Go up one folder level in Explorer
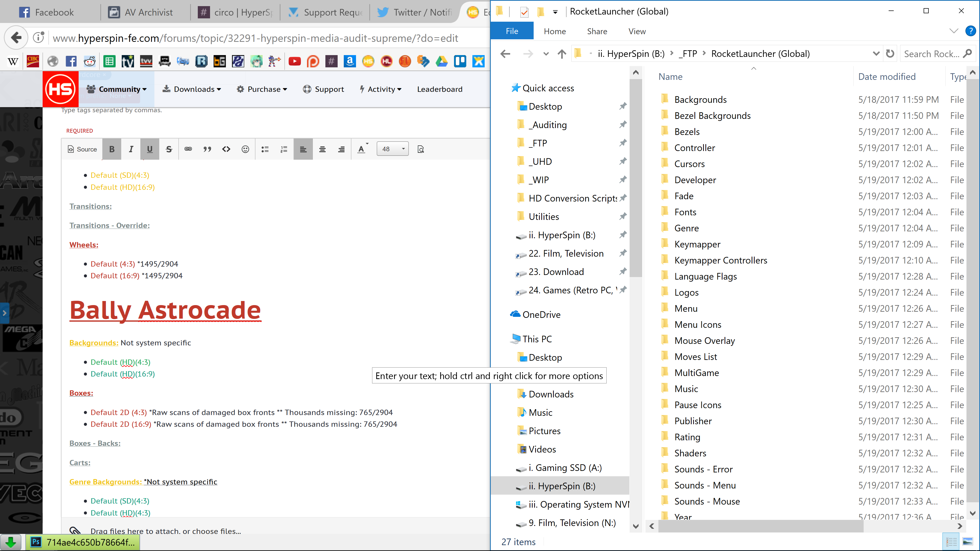 pos(561,54)
